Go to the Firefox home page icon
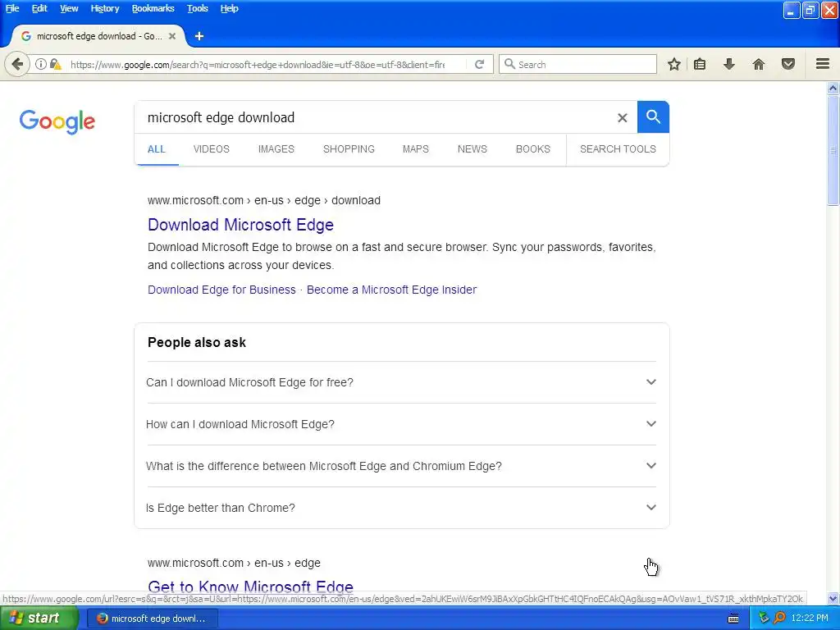The image size is (840, 630). (x=759, y=64)
